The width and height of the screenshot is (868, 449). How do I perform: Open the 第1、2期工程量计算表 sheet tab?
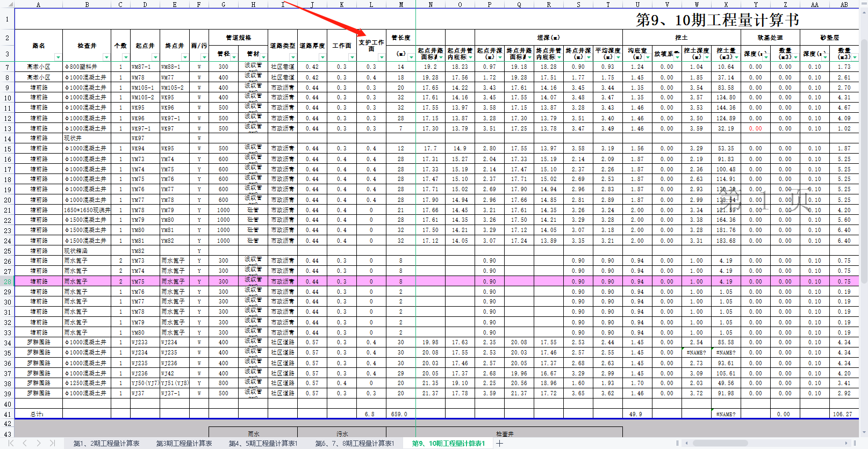106,443
